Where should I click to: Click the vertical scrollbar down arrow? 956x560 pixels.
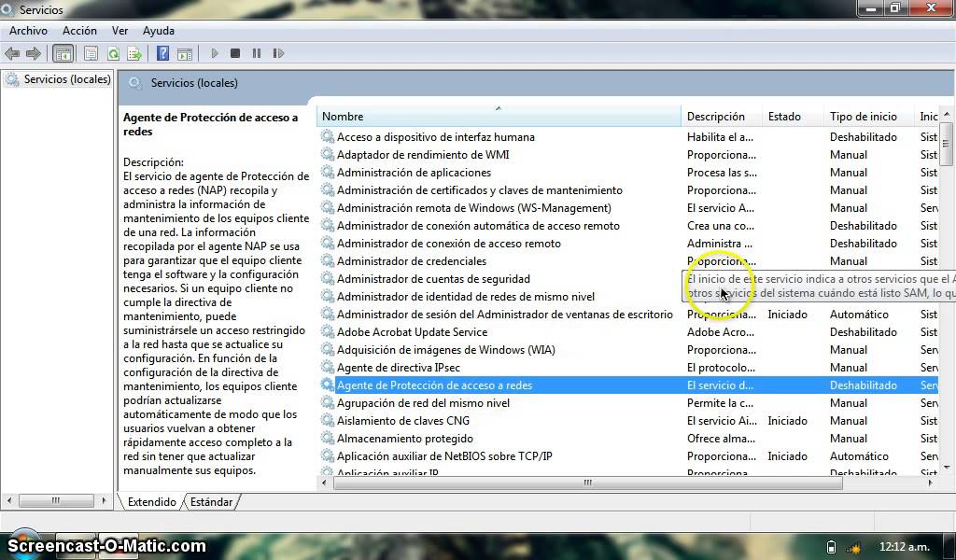(x=947, y=468)
